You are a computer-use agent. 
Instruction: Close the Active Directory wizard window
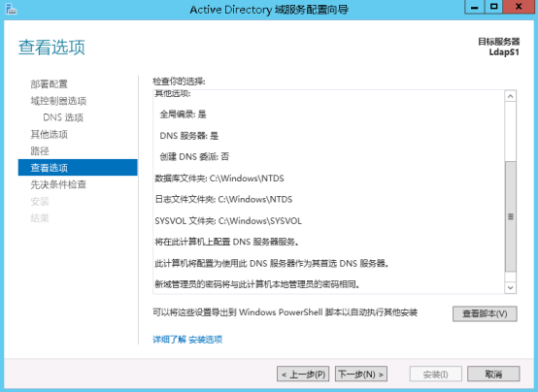pyautogui.click(x=519, y=7)
